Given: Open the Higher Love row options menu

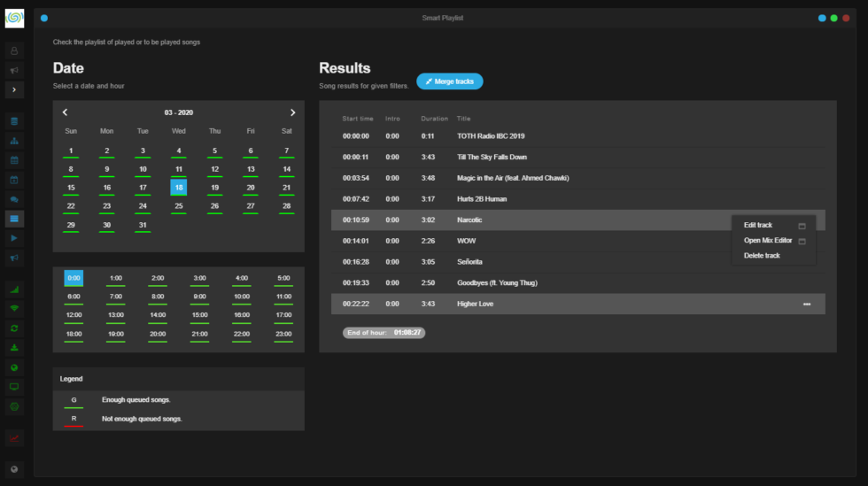Looking at the screenshot, I should tap(807, 304).
